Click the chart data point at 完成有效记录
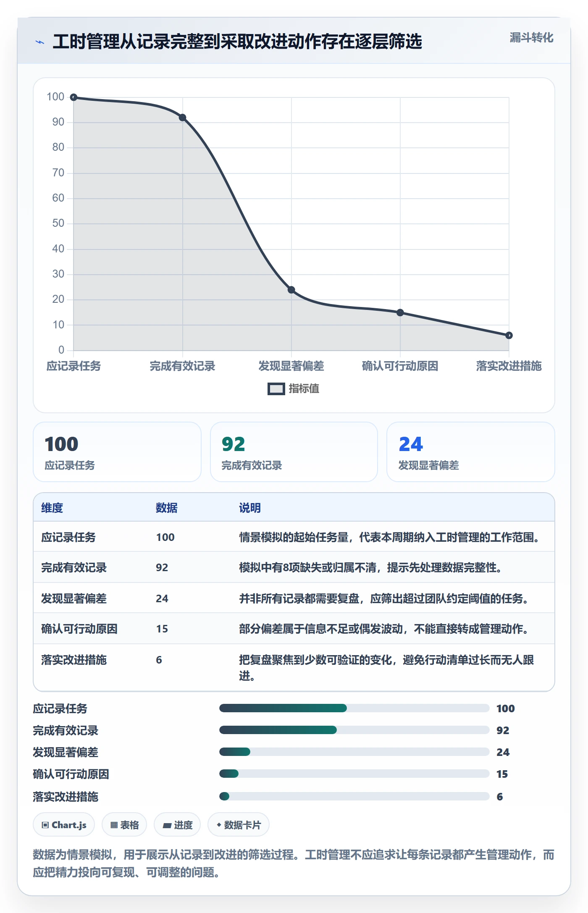 [x=182, y=118]
